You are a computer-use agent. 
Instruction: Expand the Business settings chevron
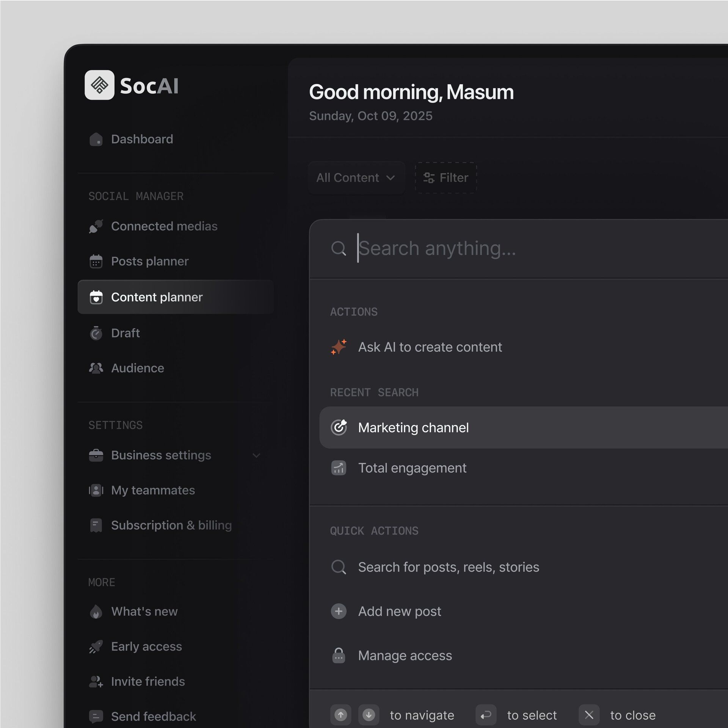[256, 455]
